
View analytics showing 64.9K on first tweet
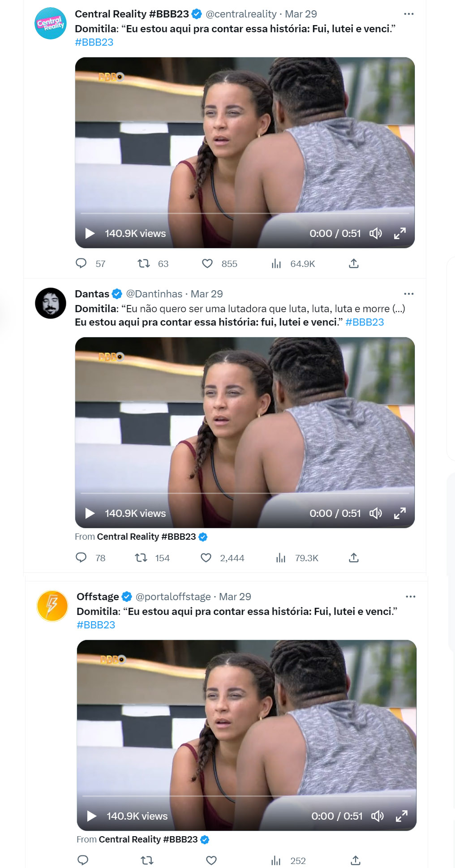click(x=276, y=263)
